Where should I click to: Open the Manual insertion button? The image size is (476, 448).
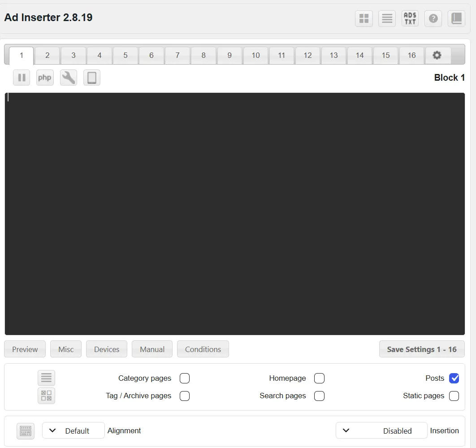click(x=152, y=349)
